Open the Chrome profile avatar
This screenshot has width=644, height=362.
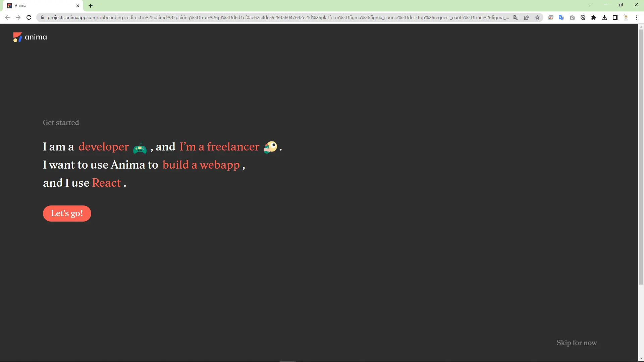pos(626,17)
